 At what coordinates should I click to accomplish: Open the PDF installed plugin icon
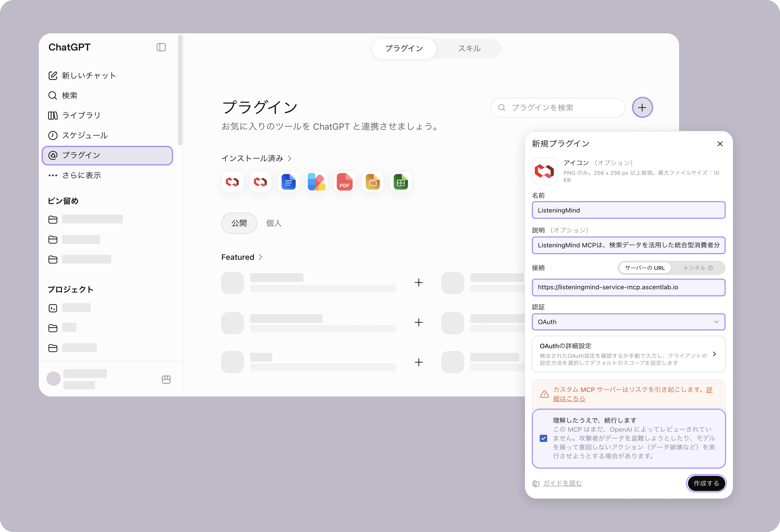pyautogui.click(x=344, y=182)
